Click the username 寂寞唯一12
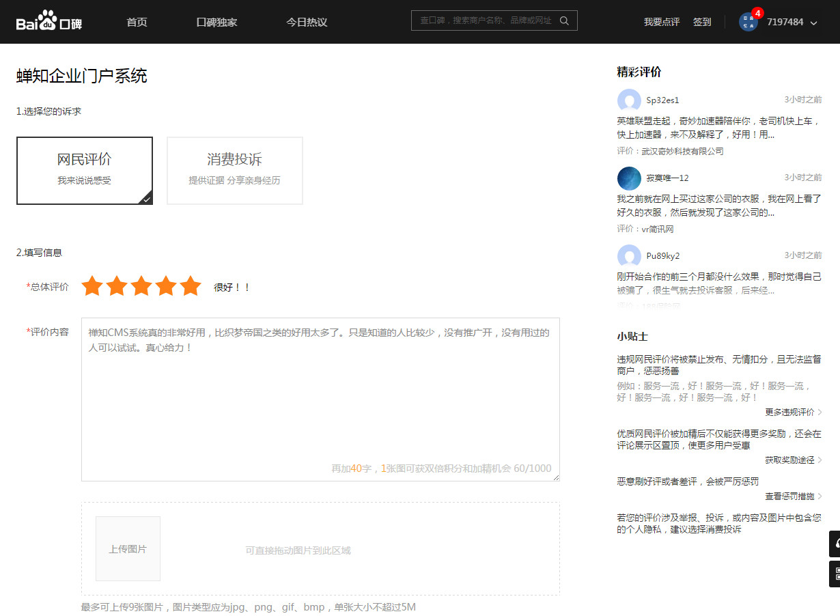 pyautogui.click(x=668, y=178)
